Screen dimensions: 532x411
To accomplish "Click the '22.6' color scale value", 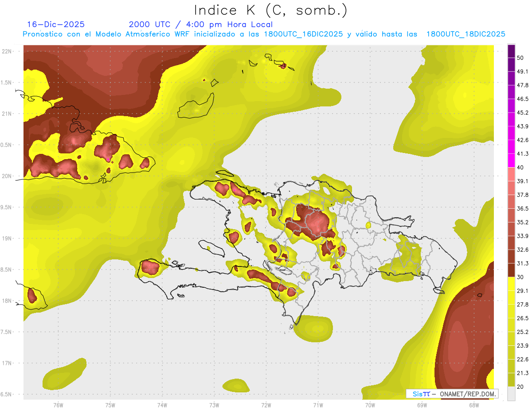I will [523, 360].
